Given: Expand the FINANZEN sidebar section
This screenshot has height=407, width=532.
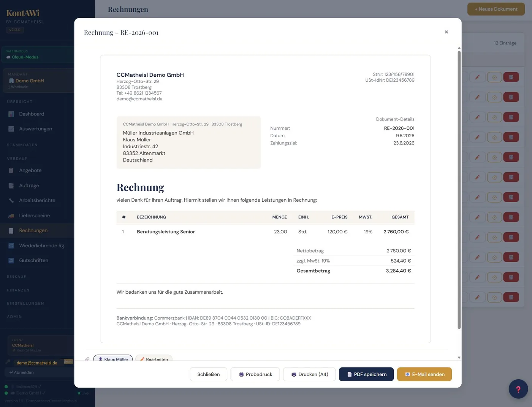Looking at the screenshot, I should point(18,290).
